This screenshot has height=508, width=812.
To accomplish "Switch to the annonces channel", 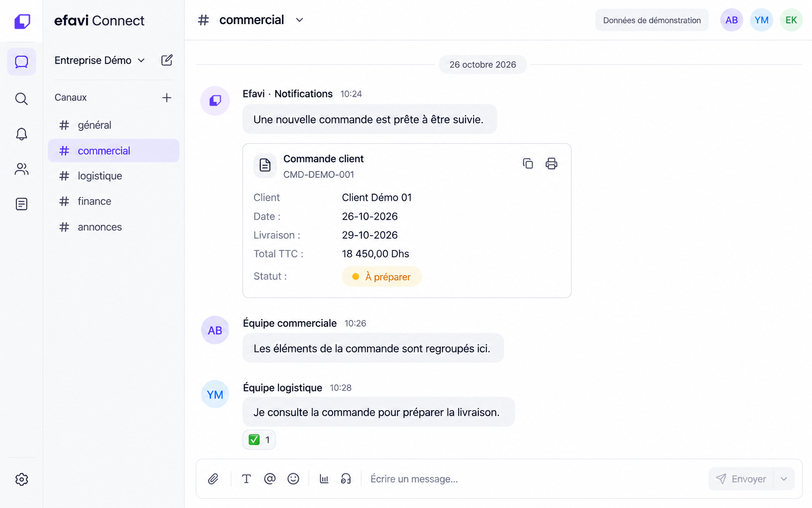I will pos(114,227).
